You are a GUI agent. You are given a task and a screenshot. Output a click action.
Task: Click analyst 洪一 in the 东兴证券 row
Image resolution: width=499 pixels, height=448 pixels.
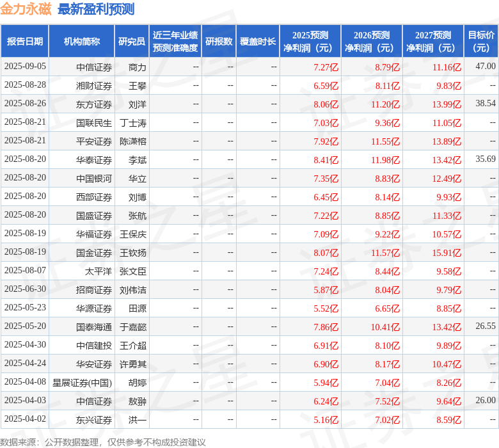[138, 420]
